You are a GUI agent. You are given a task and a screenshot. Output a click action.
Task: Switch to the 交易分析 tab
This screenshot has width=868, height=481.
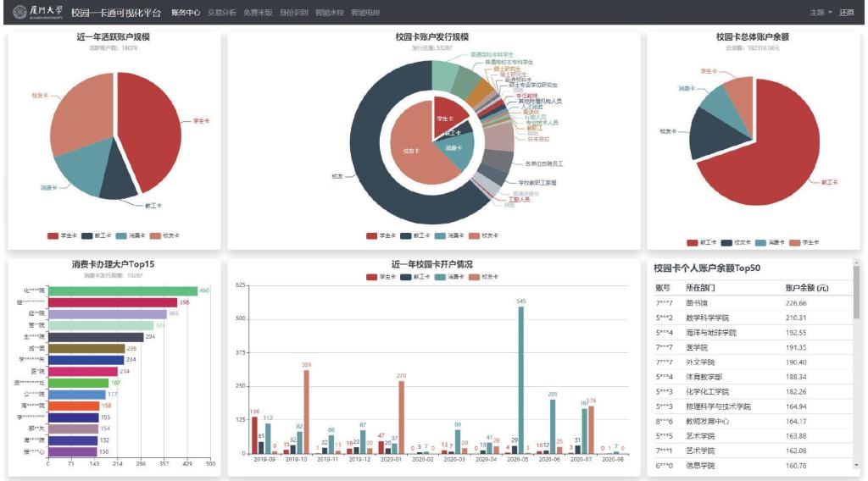click(222, 13)
